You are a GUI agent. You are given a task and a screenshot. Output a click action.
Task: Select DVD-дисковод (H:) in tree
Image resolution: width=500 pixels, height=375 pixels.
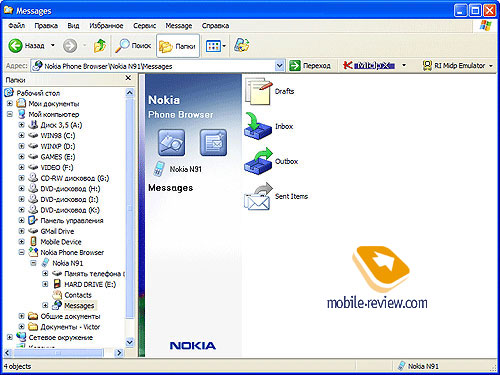click(x=70, y=189)
